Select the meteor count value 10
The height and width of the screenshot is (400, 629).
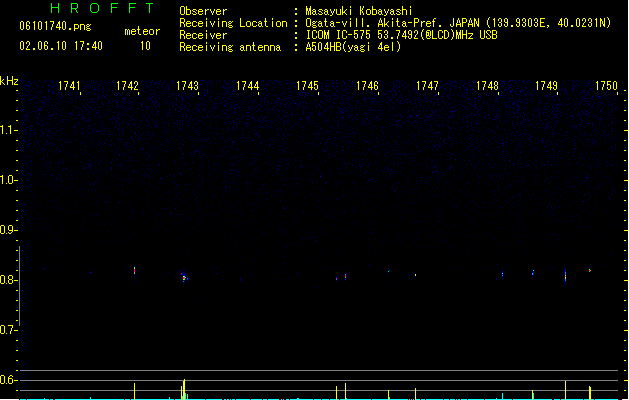pos(145,46)
